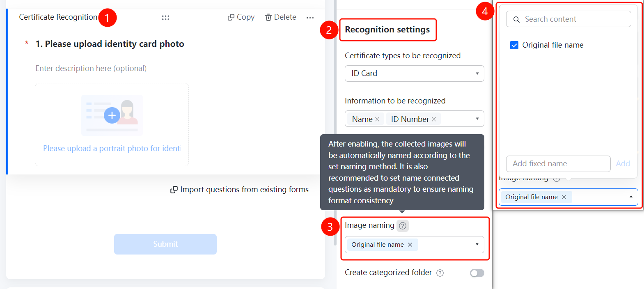Click the Original file name option label
Viewport: 644px width, 289px height.
tap(553, 45)
